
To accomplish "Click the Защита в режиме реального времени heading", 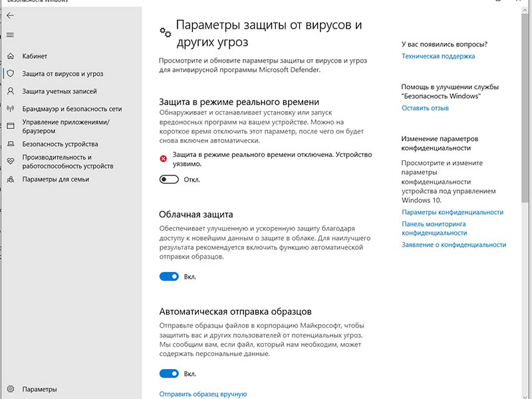I will click(239, 102).
